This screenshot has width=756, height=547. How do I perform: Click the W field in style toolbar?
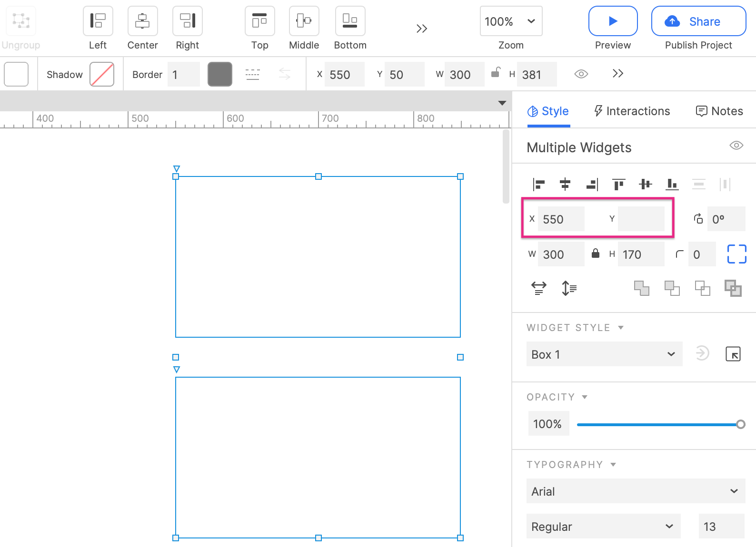click(x=464, y=74)
